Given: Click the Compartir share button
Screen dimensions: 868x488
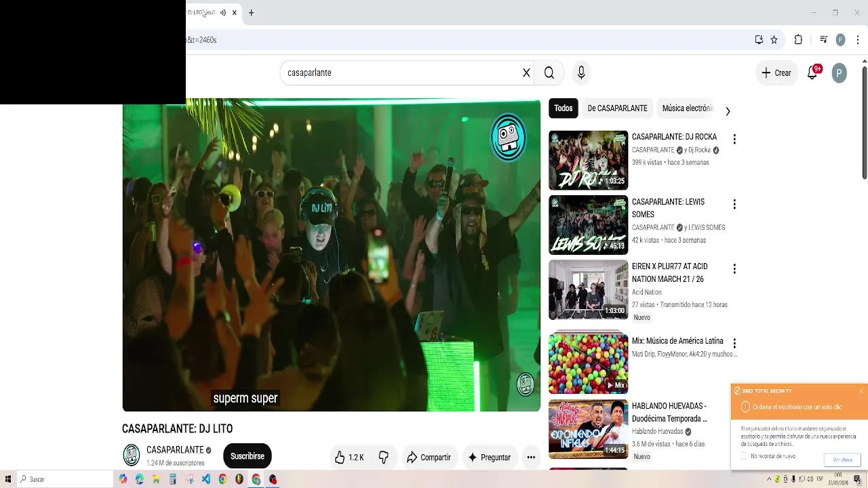Looking at the screenshot, I should 429,457.
